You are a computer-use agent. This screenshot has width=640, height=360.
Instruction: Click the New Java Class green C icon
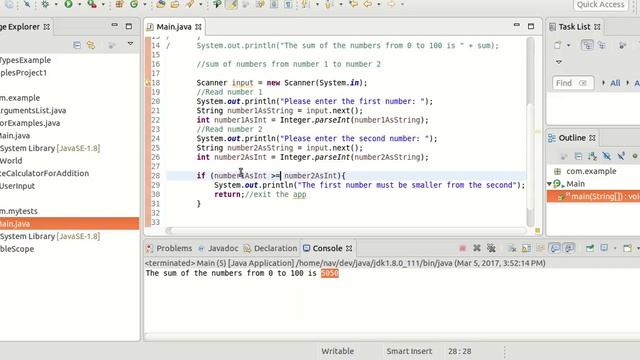(134, 4)
